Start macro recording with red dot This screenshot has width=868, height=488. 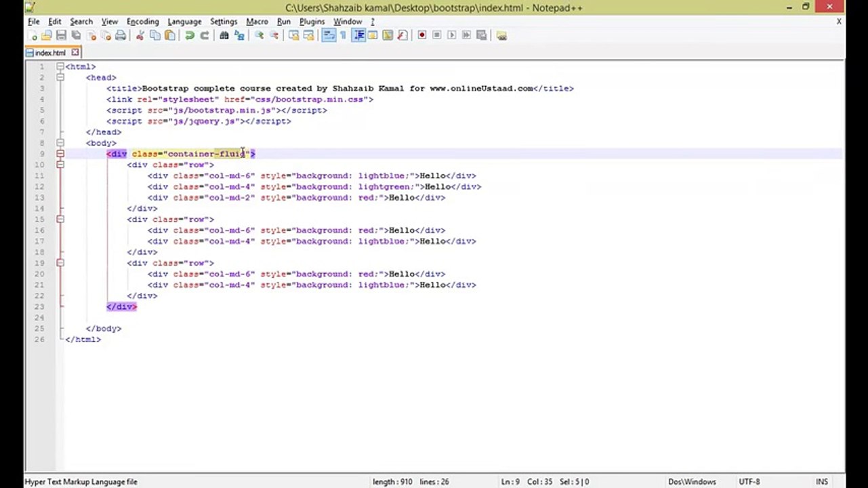coord(422,35)
